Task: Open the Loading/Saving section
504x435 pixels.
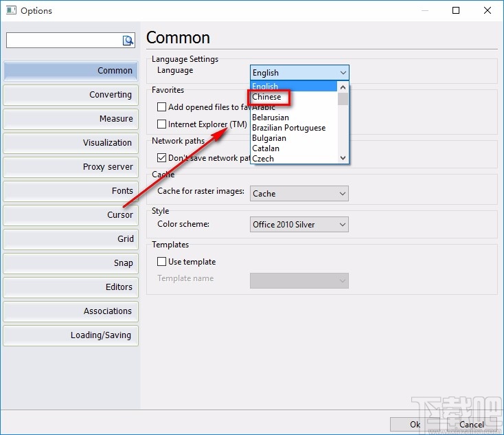Action: click(x=71, y=335)
